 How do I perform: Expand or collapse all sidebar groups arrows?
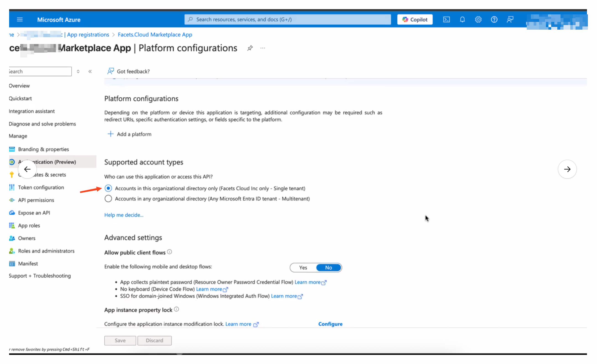click(78, 71)
